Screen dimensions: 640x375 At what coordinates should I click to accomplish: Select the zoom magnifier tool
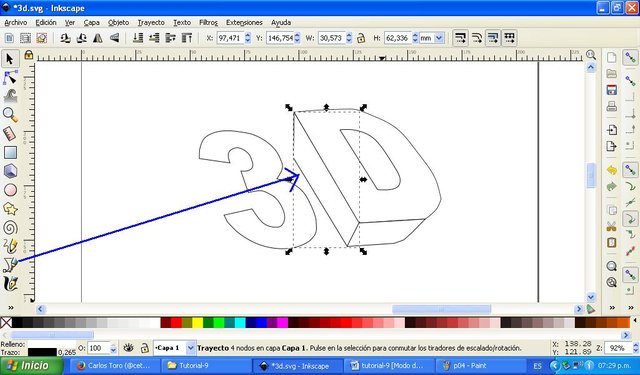click(x=10, y=115)
